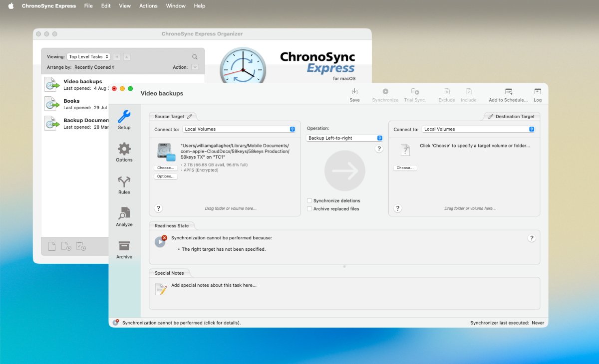The width and height of the screenshot is (599, 364).
Task: Select Backup Documents task in Organizer
Action: pos(76,123)
